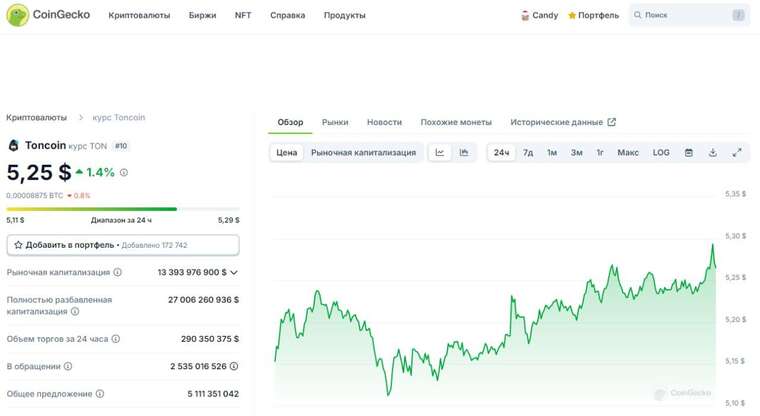Click Добавить в портфель button
This screenshot has height=416, width=760.
coord(123,245)
